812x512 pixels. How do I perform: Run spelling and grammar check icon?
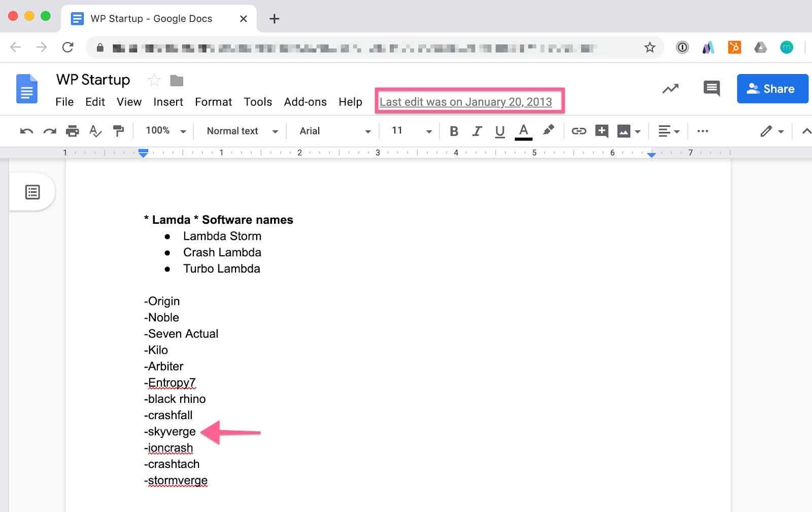tap(95, 131)
